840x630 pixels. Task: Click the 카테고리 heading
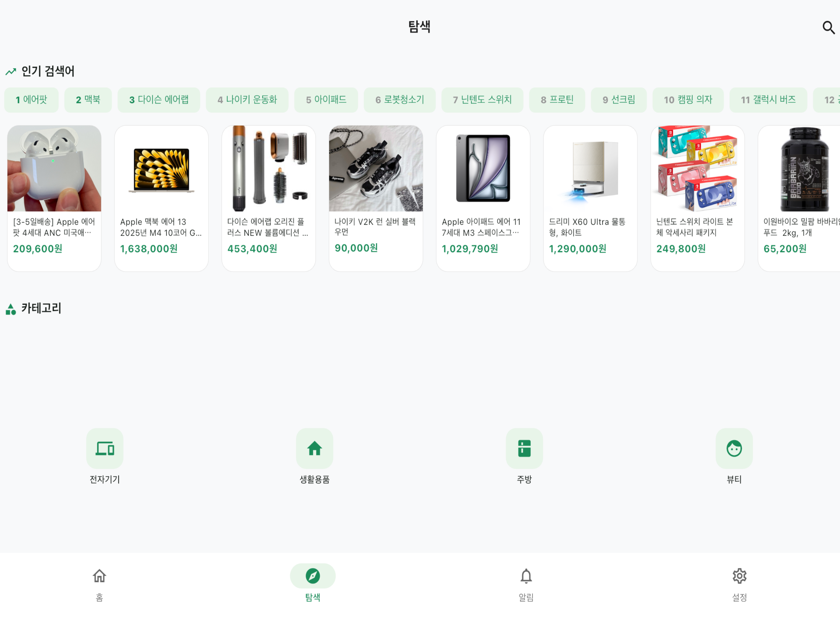coord(41,308)
